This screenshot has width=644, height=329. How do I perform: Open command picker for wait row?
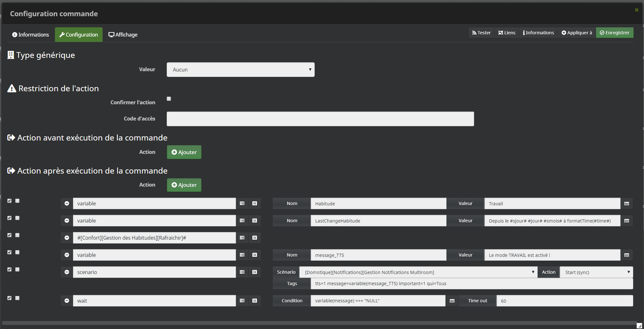255,301
